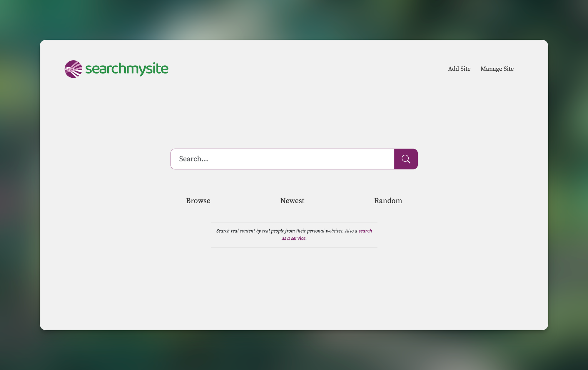
Task: Click the "Site" word in Add Site
Action: (x=465, y=69)
